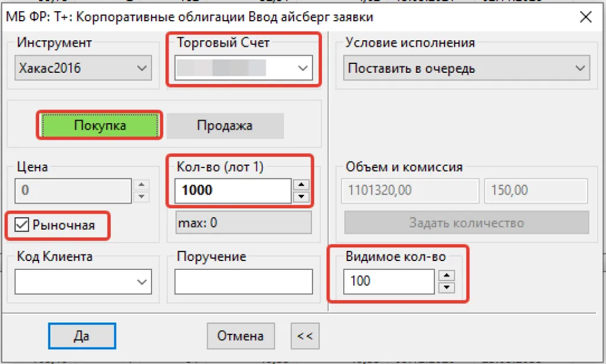Increase Видимое кол-во with up arrow
606x364 pixels.
point(449,275)
